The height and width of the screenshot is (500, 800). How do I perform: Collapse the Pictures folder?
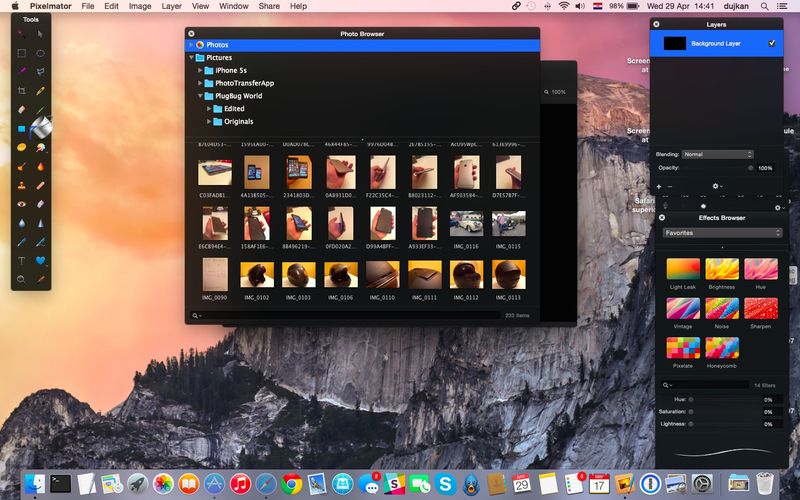(x=192, y=58)
